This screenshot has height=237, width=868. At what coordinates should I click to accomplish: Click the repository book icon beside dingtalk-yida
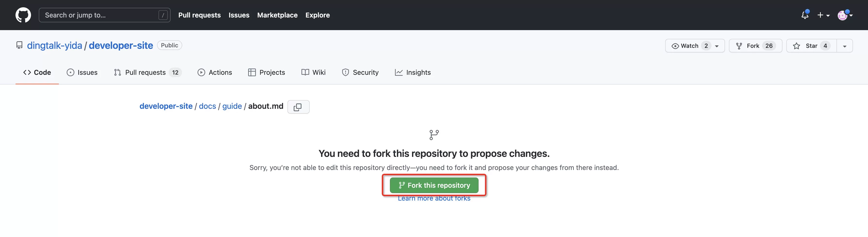pos(20,45)
